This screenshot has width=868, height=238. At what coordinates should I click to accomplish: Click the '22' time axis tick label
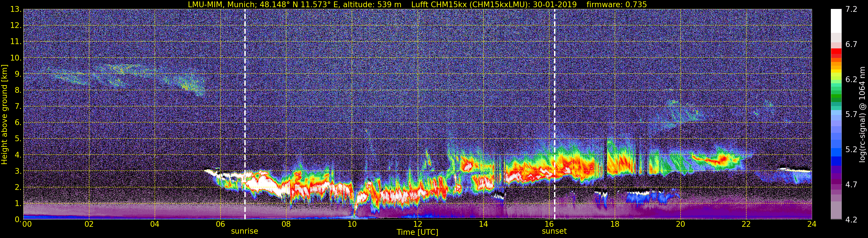746,224
